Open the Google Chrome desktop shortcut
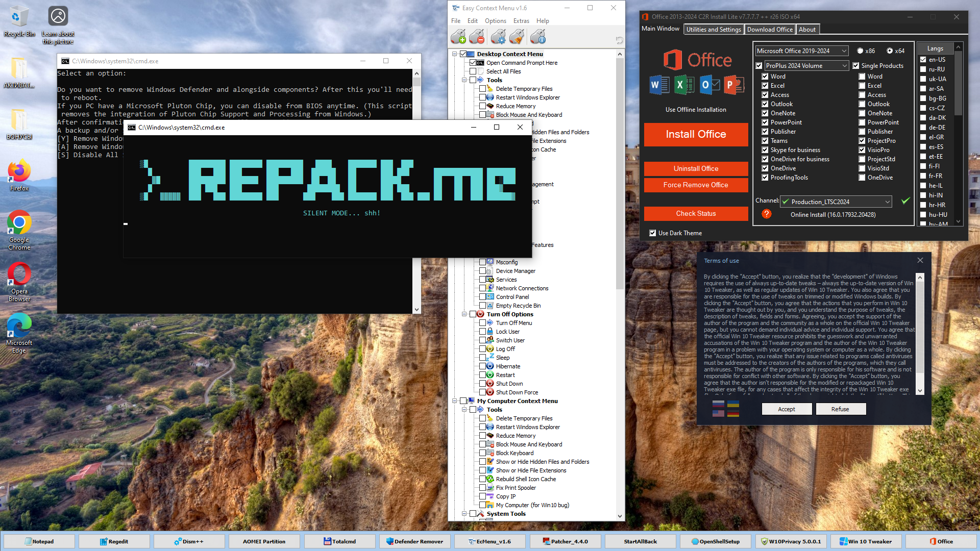This screenshot has height=551, width=980. [x=19, y=230]
